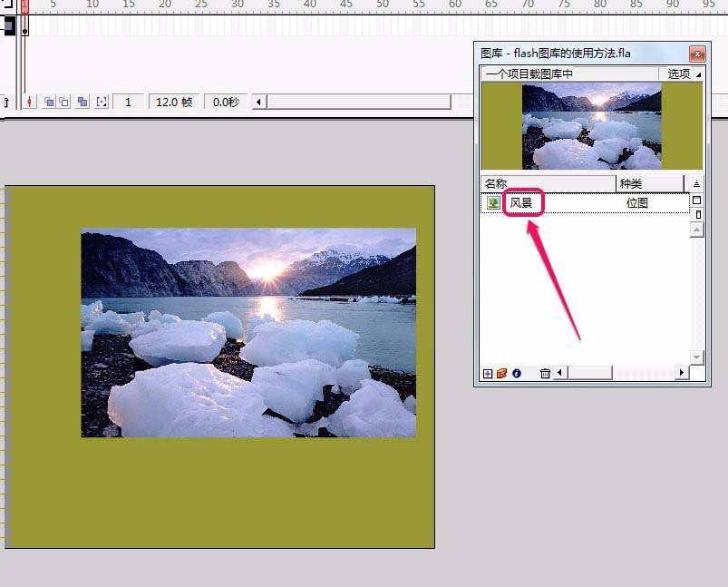Click the library horizontal scrollbar thumb
728x587 pixels.
(x=589, y=372)
